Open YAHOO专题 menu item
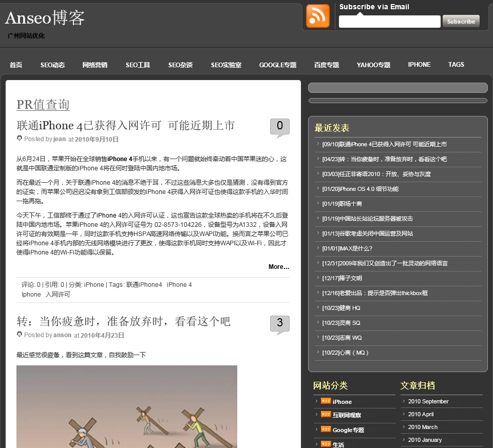 click(373, 65)
